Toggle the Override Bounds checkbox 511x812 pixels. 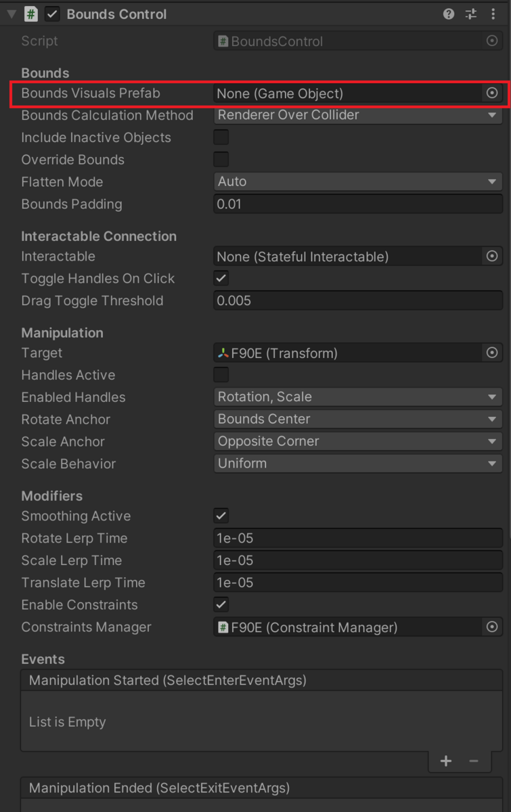[x=221, y=160]
